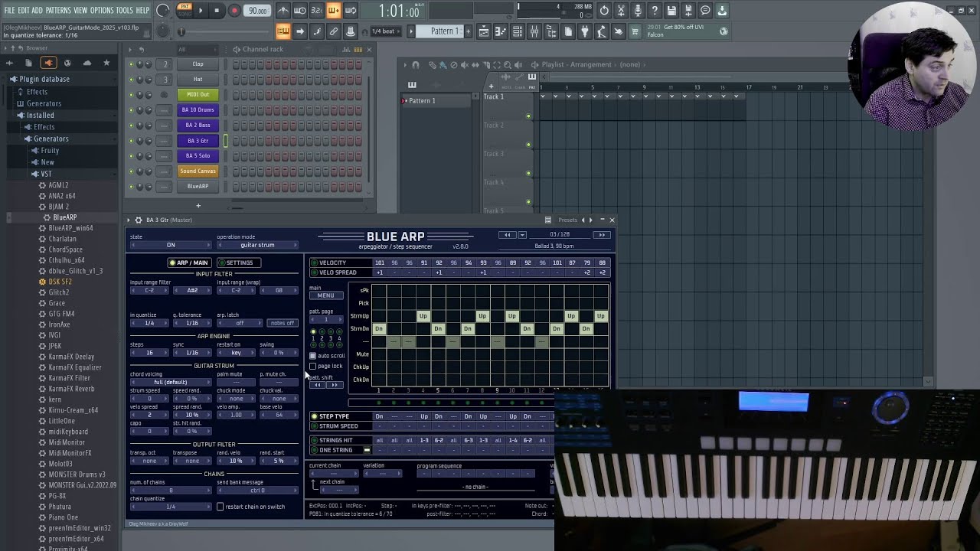Viewport: 980px width, 551px height.
Task: Expand the Effects folder under Plugin database
Action: [37, 91]
